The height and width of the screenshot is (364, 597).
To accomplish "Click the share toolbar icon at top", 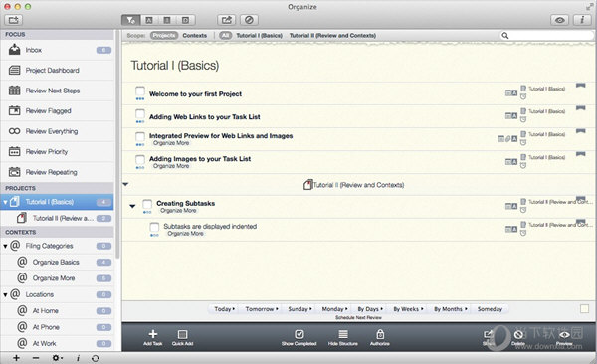I will (x=226, y=20).
